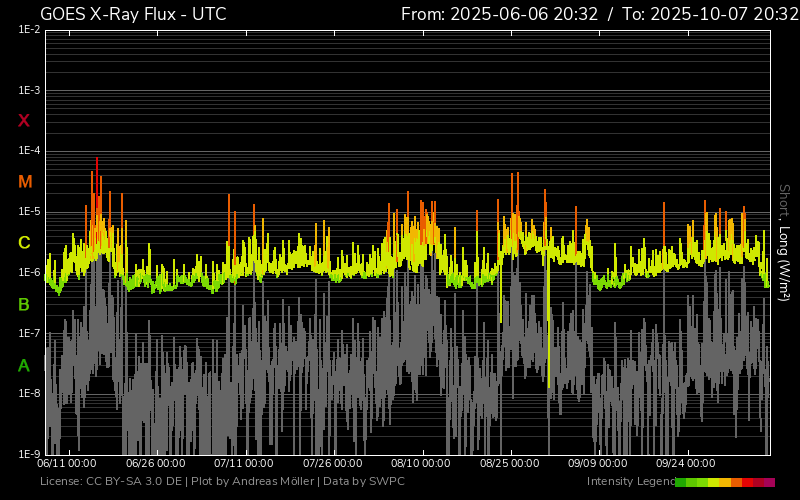Click the green A flare class label
Screen dimensions: 800x500
24,366
